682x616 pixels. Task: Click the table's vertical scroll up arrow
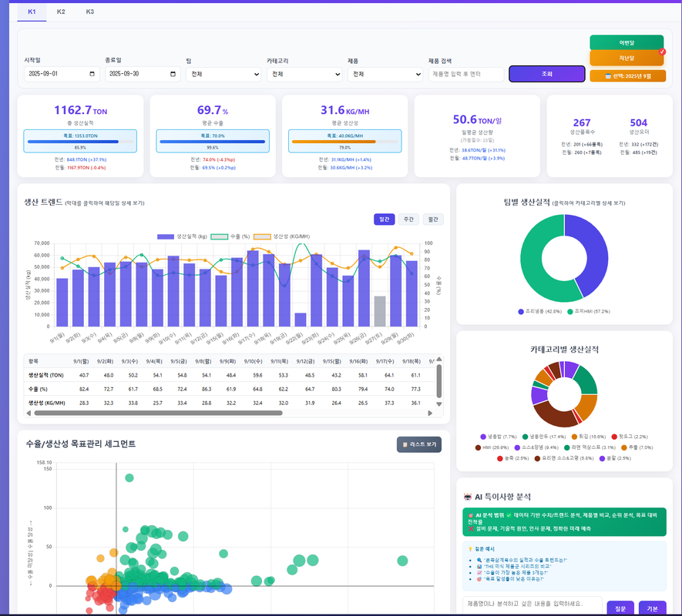(x=438, y=359)
